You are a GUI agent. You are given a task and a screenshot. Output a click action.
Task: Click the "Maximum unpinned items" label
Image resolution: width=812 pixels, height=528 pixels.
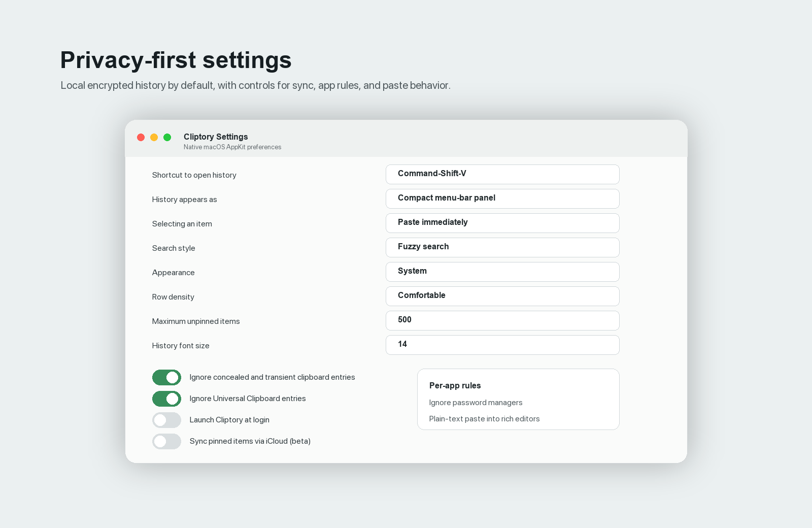point(196,321)
